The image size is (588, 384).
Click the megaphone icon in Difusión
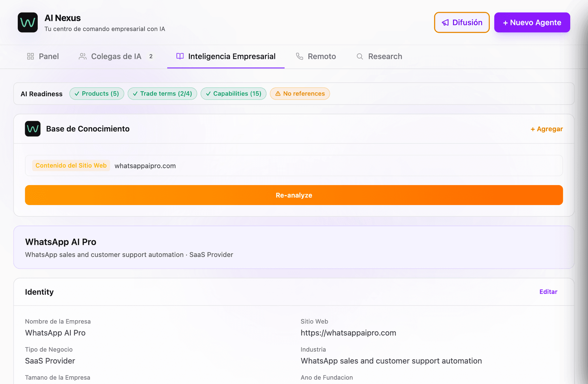pos(445,23)
